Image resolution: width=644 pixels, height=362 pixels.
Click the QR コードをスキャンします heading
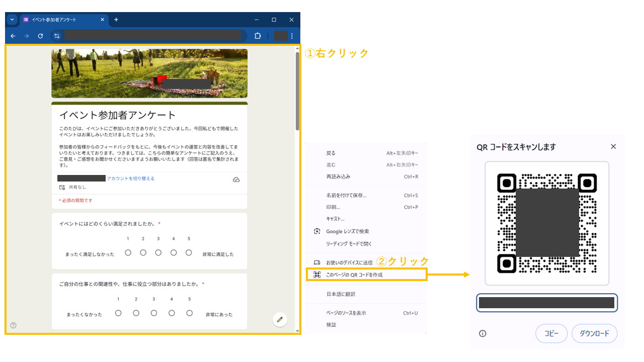(x=516, y=147)
